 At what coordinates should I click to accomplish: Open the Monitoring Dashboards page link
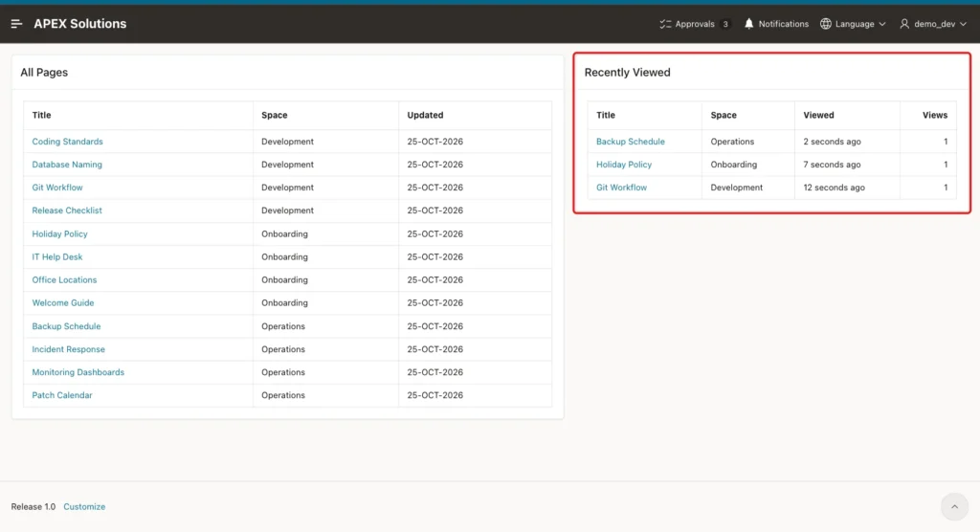(x=78, y=372)
